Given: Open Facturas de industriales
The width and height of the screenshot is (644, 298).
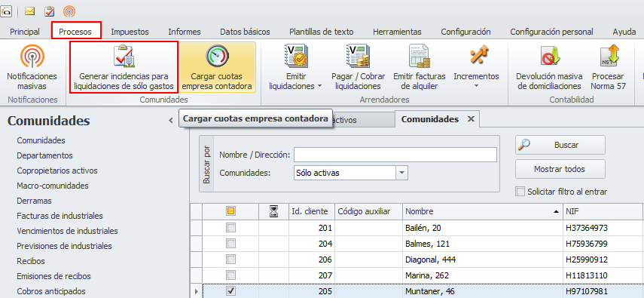Looking at the screenshot, I should (x=60, y=216).
